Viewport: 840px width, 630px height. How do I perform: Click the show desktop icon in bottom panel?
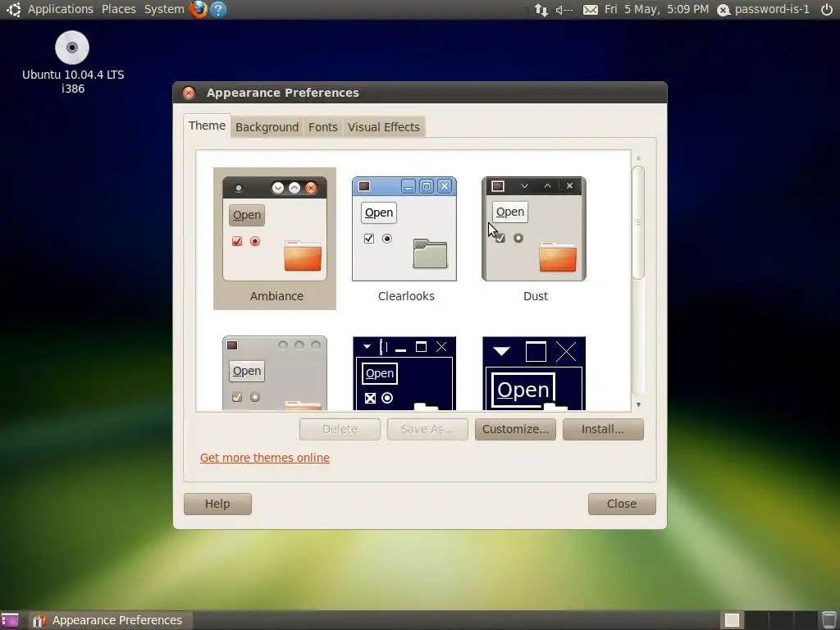click(10, 620)
